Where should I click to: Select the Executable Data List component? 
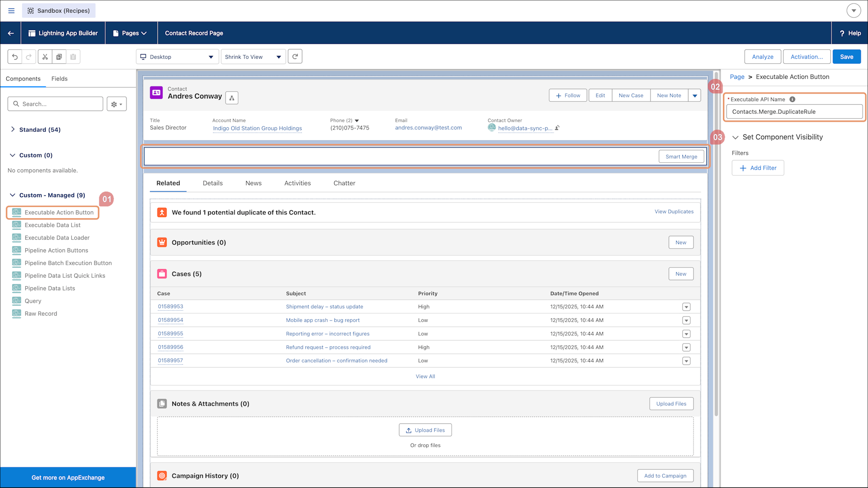(52, 225)
